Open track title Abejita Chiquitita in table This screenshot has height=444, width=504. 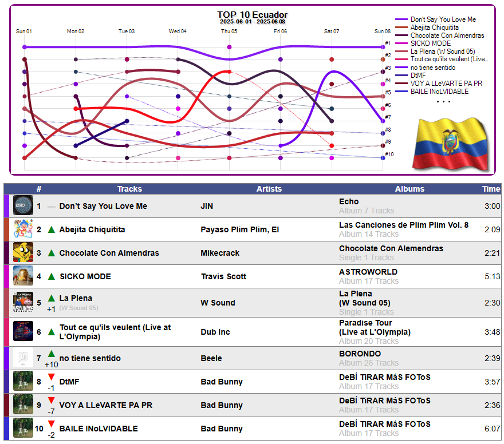pyautogui.click(x=92, y=229)
